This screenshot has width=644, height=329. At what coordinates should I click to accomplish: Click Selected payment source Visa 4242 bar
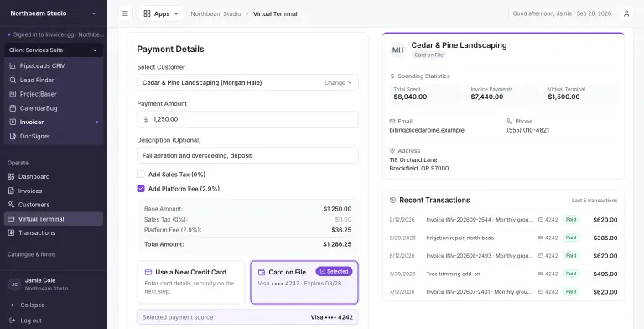coord(247,317)
